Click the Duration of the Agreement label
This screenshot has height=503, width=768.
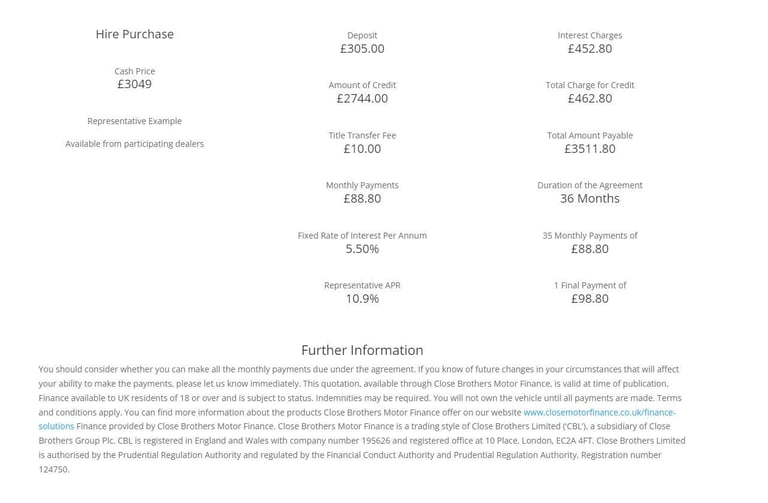click(x=590, y=185)
